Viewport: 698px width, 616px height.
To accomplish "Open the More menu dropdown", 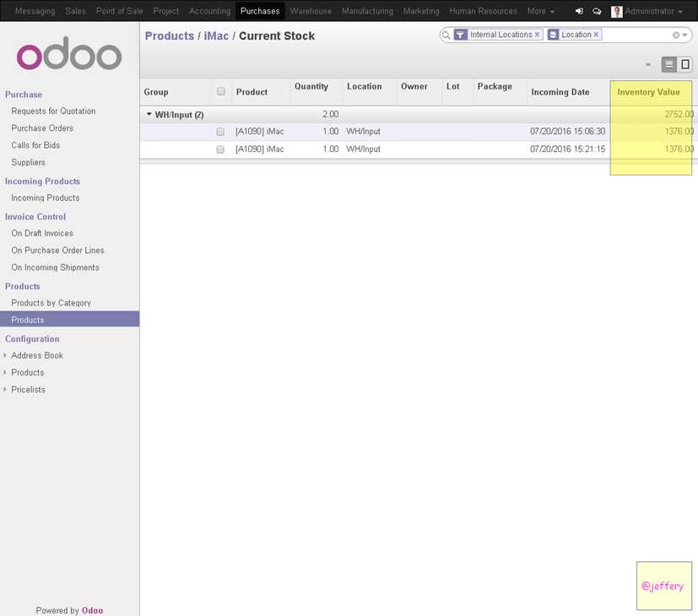I will coord(540,11).
